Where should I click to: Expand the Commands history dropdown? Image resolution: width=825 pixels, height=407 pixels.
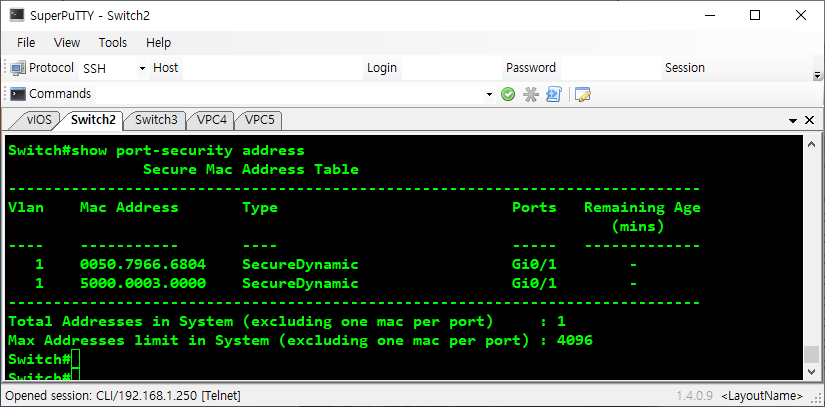tap(489, 95)
